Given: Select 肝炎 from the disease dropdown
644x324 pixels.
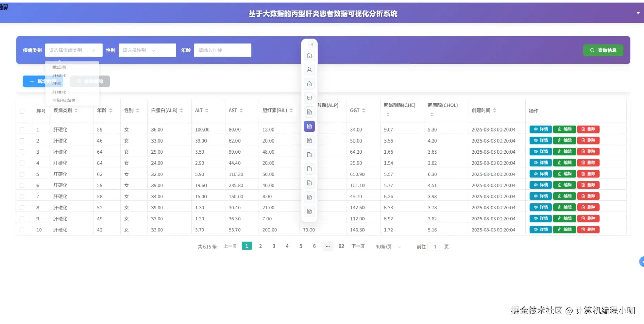Looking at the screenshot, I should point(72,84).
